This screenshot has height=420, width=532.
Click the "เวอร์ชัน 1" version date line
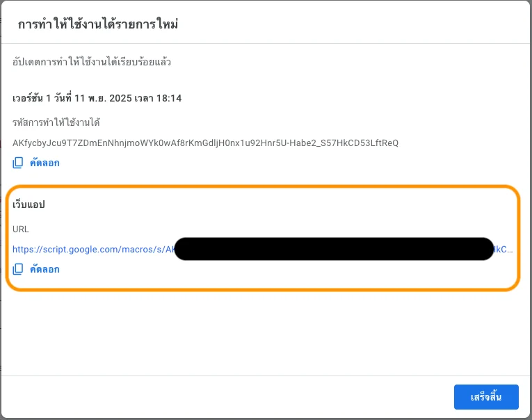click(x=97, y=99)
